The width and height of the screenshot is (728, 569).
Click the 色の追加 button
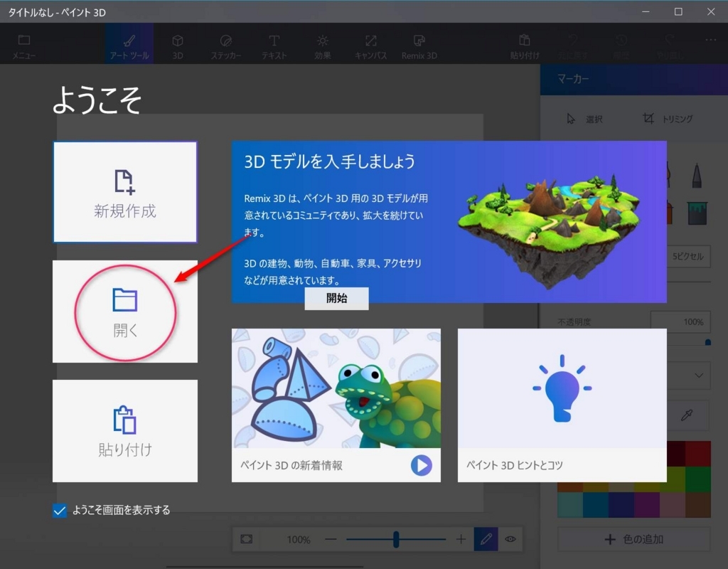[x=634, y=539]
